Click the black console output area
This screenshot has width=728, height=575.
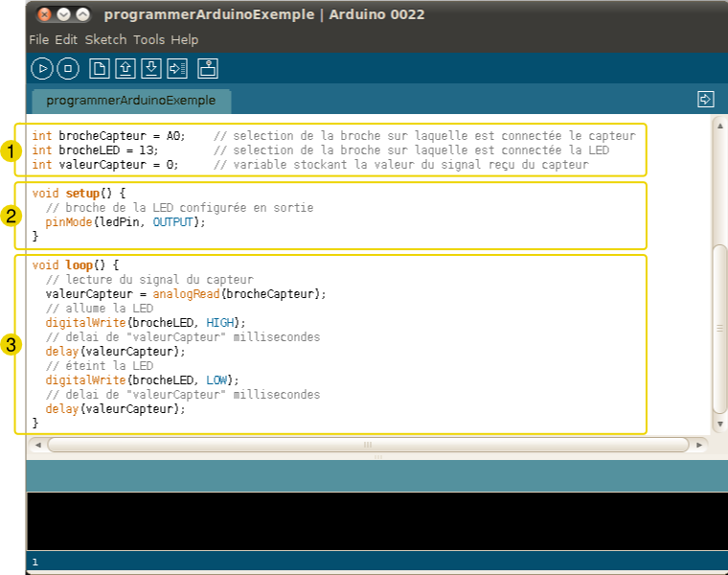(x=377, y=521)
